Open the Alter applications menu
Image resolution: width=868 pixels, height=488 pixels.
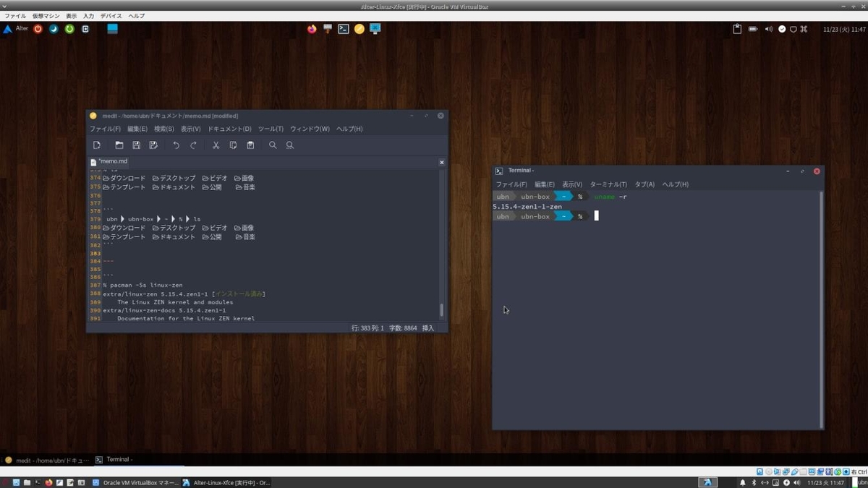14,29
